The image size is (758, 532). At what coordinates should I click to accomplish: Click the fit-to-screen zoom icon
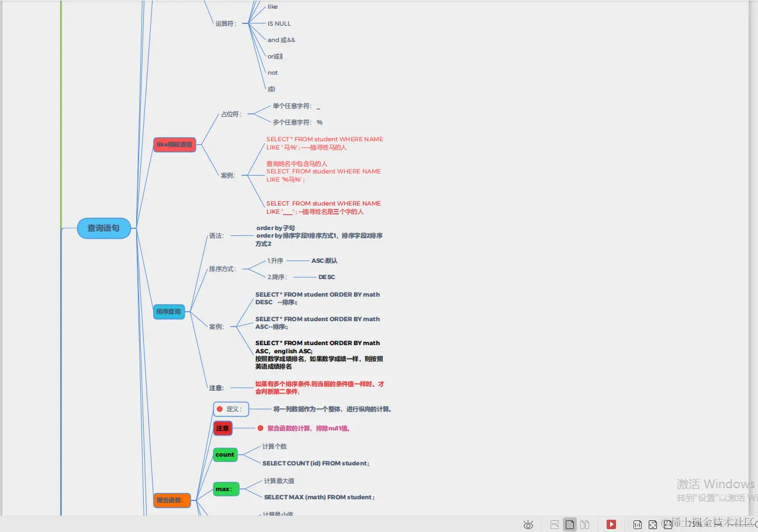pyautogui.click(x=653, y=524)
